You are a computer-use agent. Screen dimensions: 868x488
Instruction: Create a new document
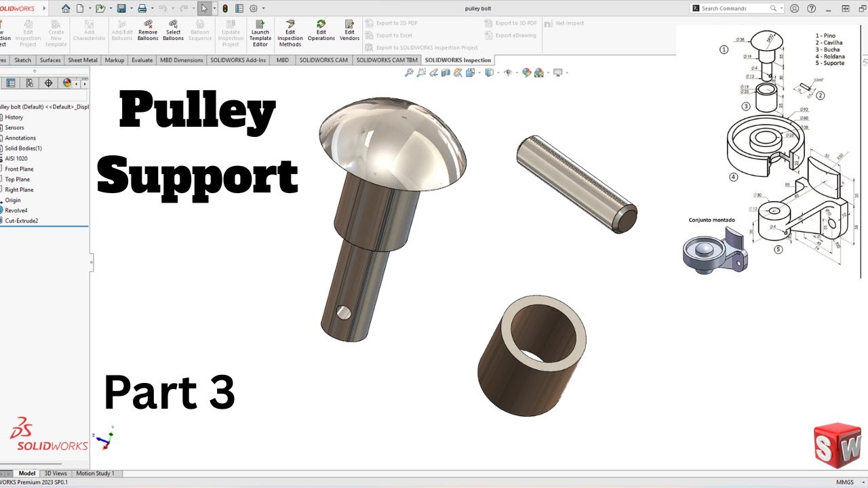pyautogui.click(x=80, y=8)
